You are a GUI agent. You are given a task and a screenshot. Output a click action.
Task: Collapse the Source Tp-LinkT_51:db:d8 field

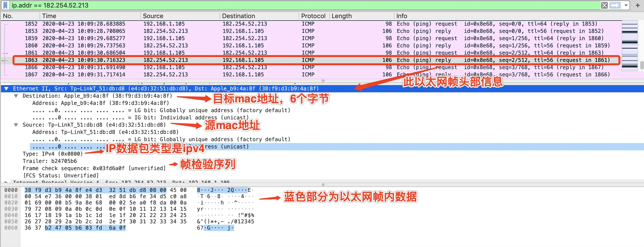(x=16, y=125)
